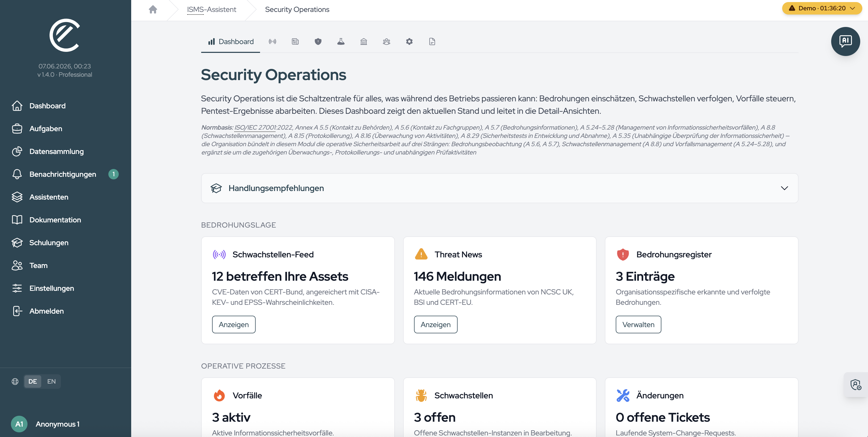Click the Schwachstellen bug icon
Image resolution: width=868 pixels, height=437 pixels.
tap(421, 395)
